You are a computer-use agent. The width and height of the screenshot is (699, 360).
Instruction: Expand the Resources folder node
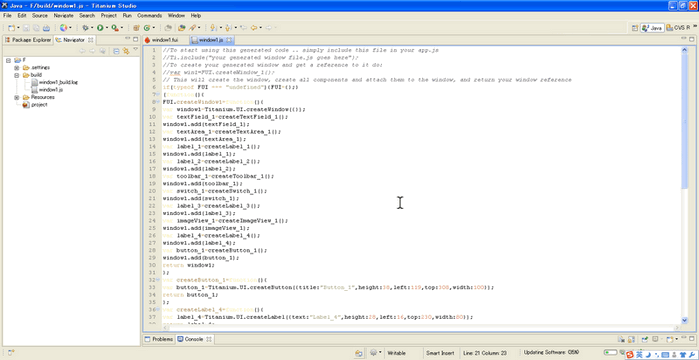coord(16,97)
